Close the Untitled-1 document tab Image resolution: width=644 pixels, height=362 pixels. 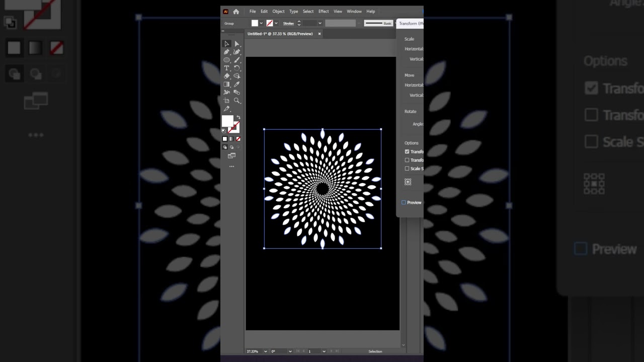319,34
